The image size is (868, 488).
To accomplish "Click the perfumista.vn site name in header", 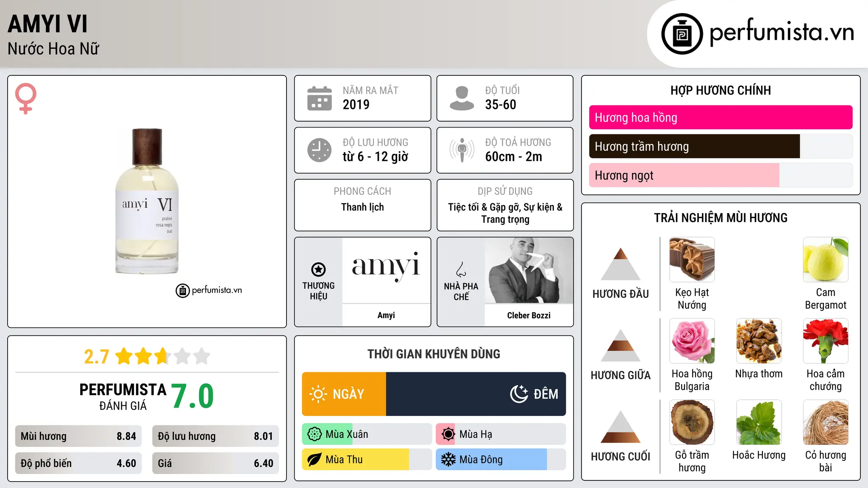I will pos(782,32).
